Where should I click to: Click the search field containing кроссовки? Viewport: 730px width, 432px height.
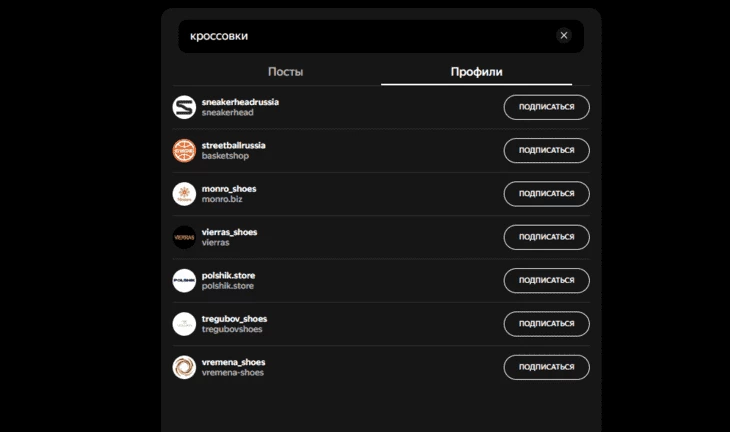pos(381,36)
